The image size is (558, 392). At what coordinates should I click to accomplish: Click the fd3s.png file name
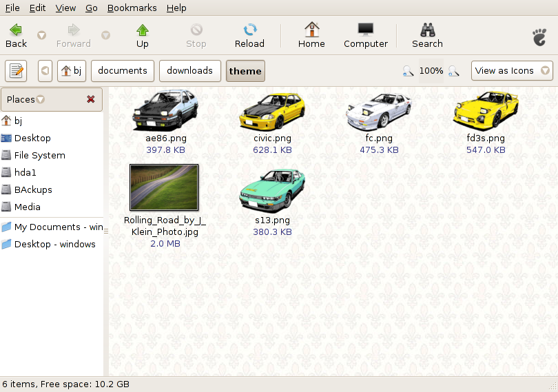486,138
